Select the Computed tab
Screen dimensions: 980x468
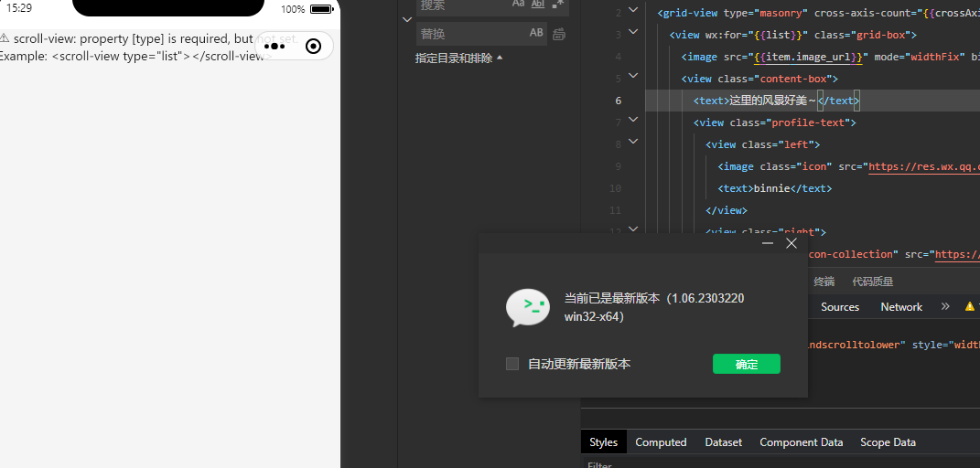661,441
